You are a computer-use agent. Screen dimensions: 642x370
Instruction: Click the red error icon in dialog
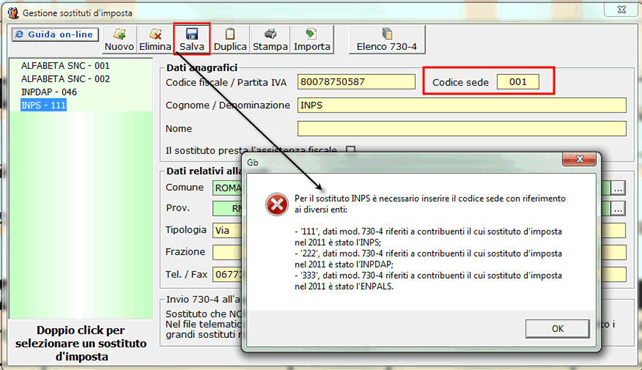click(x=277, y=204)
